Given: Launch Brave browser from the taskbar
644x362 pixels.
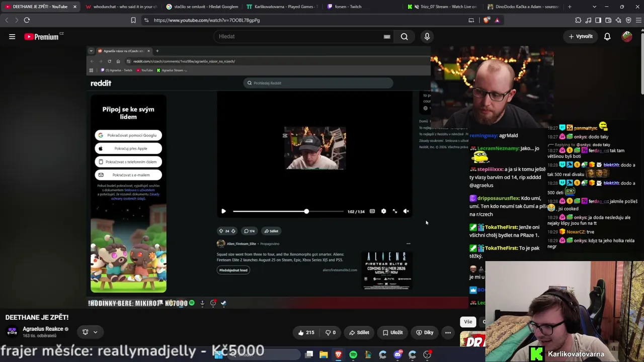Looking at the screenshot, I should (338, 354).
